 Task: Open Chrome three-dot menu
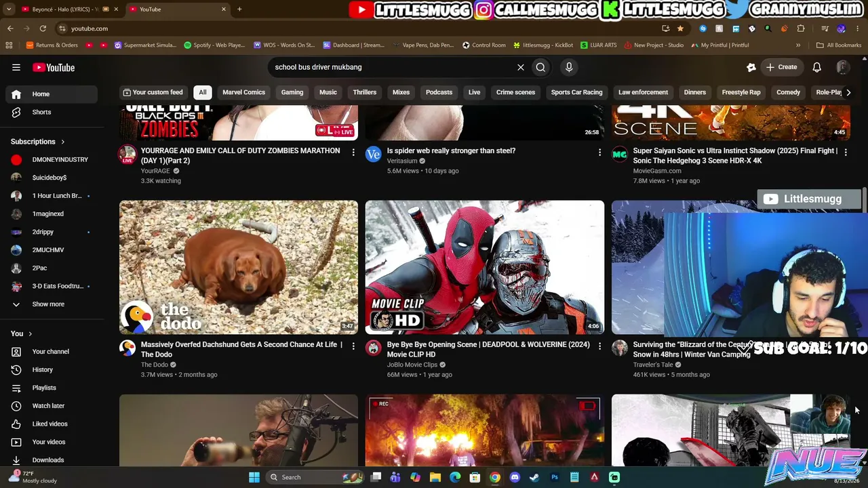[857, 28]
